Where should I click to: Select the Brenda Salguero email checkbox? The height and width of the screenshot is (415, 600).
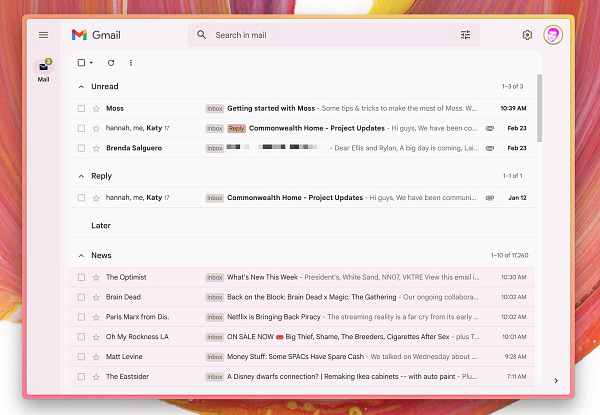(81, 148)
